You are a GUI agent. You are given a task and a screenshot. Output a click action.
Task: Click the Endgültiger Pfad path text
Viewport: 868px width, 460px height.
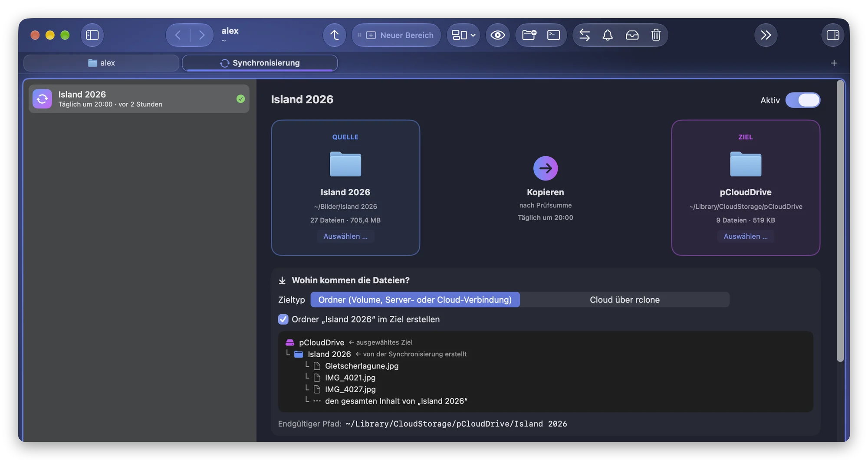pyautogui.click(x=456, y=424)
